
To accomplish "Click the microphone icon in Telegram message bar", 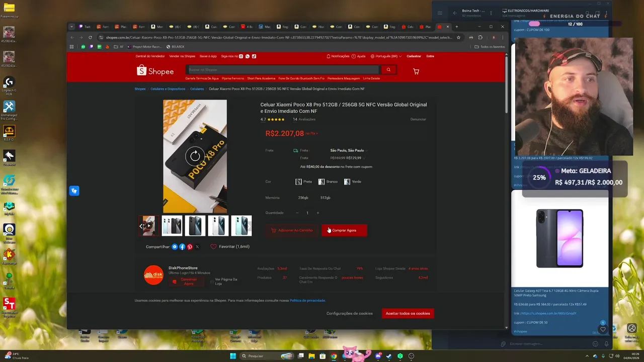I will pos(606,344).
